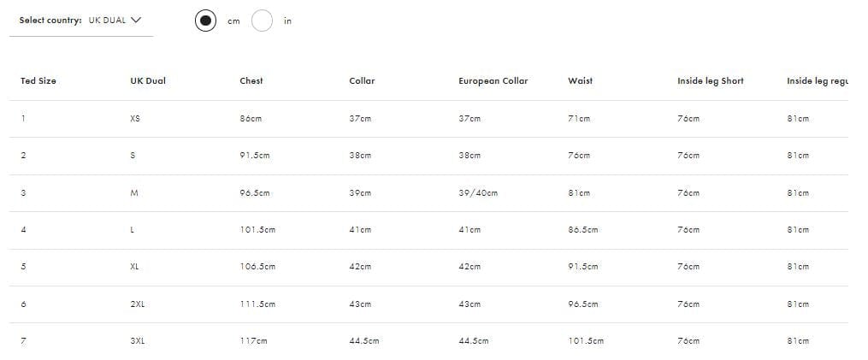Select the XS size row

(135, 119)
